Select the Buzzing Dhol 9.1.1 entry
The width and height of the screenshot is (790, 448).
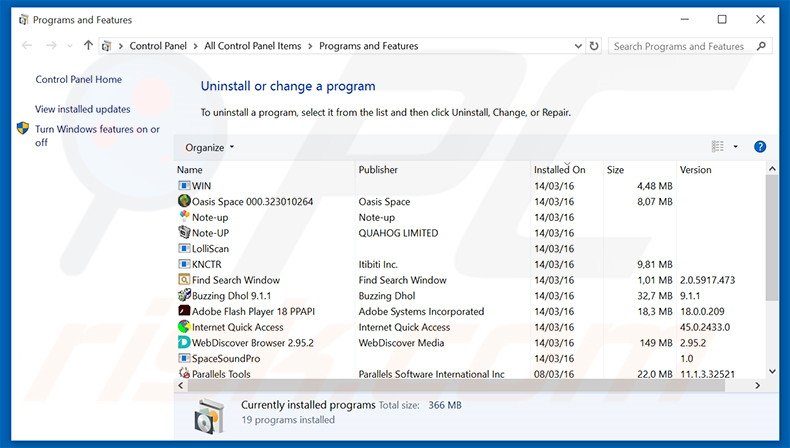pyautogui.click(x=231, y=296)
